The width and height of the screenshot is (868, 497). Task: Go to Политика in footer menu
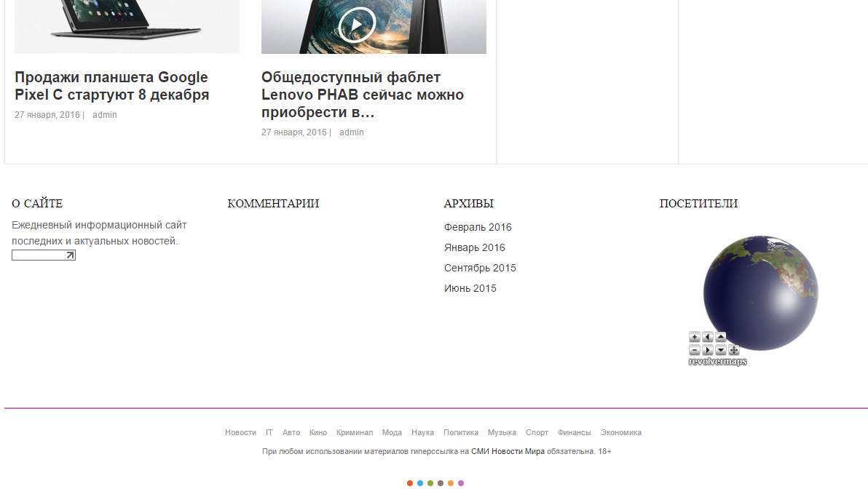460,432
